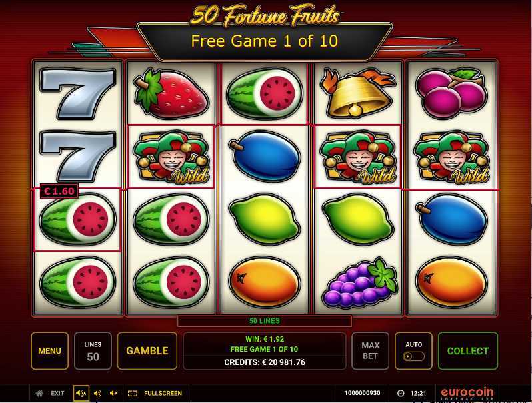Viewport: 532px width, 403px height.
Task: Select the sound with music speaker icon
Action: click(81, 393)
